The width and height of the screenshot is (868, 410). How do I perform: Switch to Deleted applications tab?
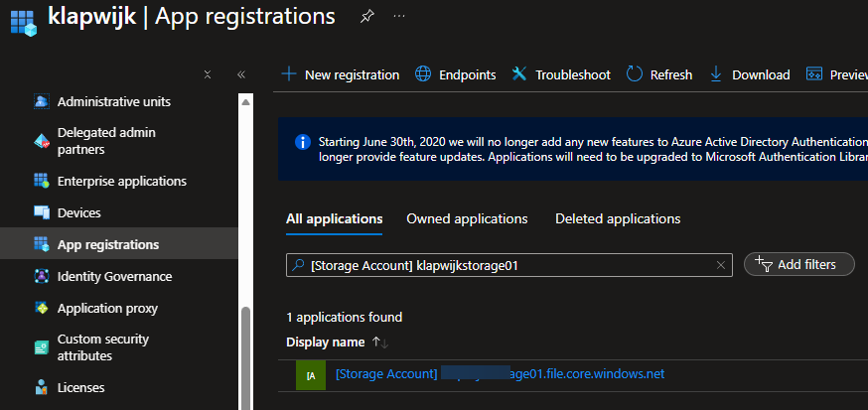point(618,218)
